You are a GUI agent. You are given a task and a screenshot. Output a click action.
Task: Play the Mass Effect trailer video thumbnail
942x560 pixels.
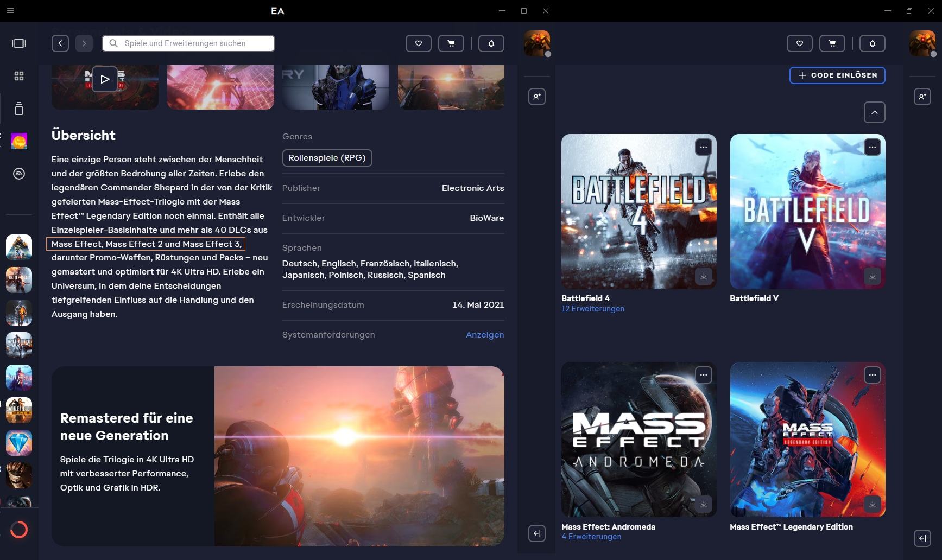(105, 79)
